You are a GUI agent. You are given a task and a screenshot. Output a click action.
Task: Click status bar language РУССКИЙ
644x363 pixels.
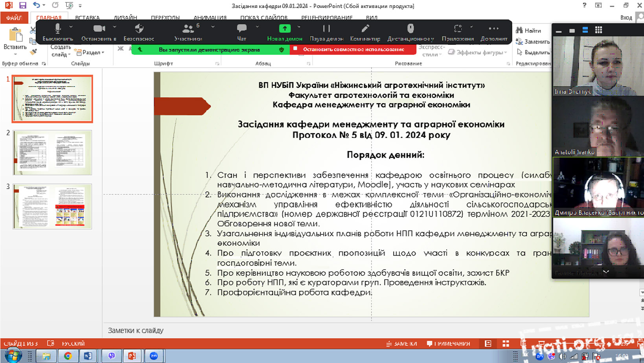pyautogui.click(x=73, y=343)
